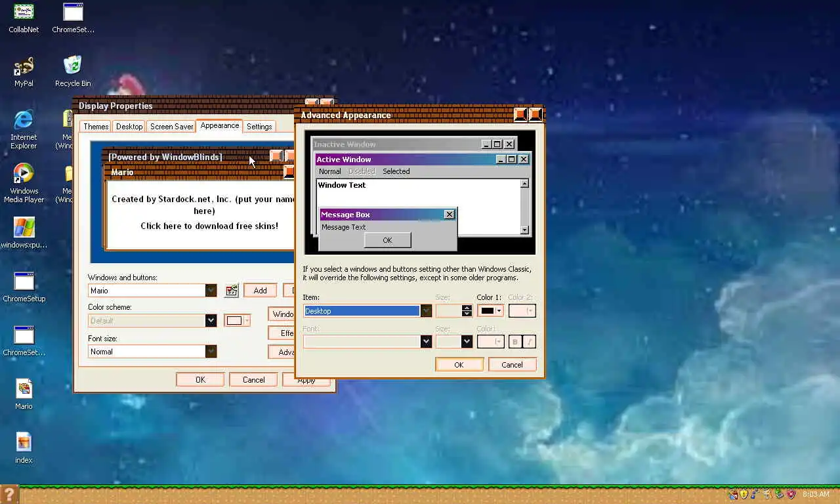Open the Mario desktop icon

24,394
